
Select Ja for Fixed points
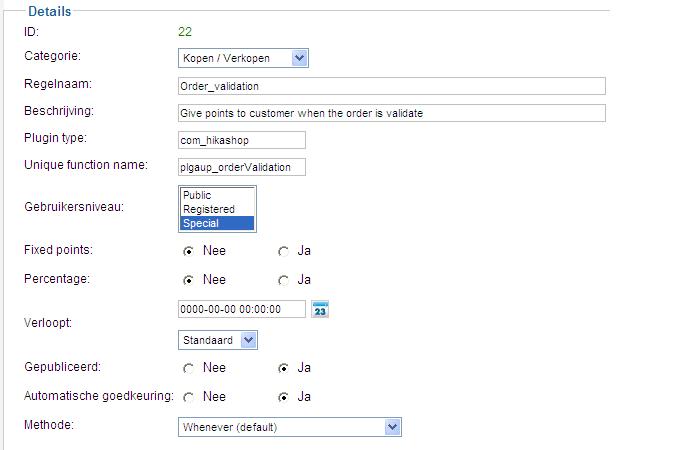(284, 252)
